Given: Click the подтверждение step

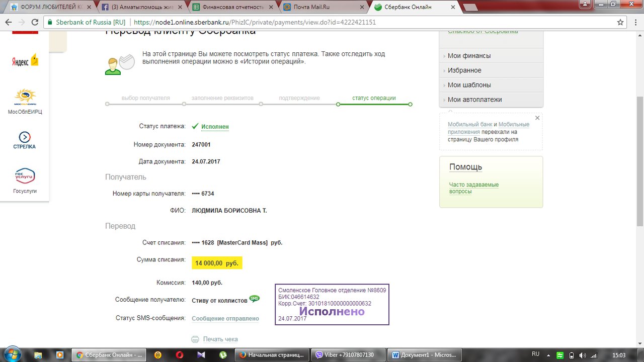Looking at the screenshot, I should (x=299, y=98).
